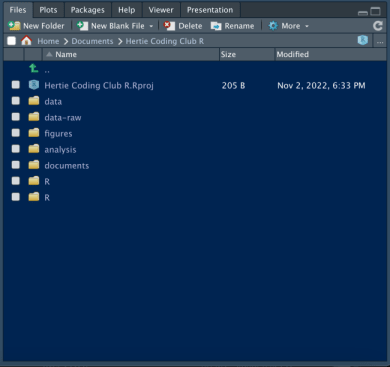Maximize the Files pane
This screenshot has height=367, width=390.
coord(375,11)
